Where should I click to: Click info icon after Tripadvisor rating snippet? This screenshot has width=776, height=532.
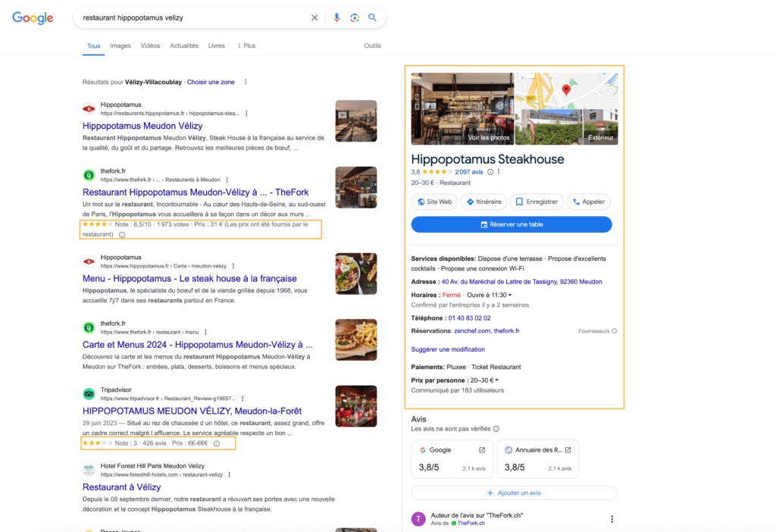tap(217, 443)
